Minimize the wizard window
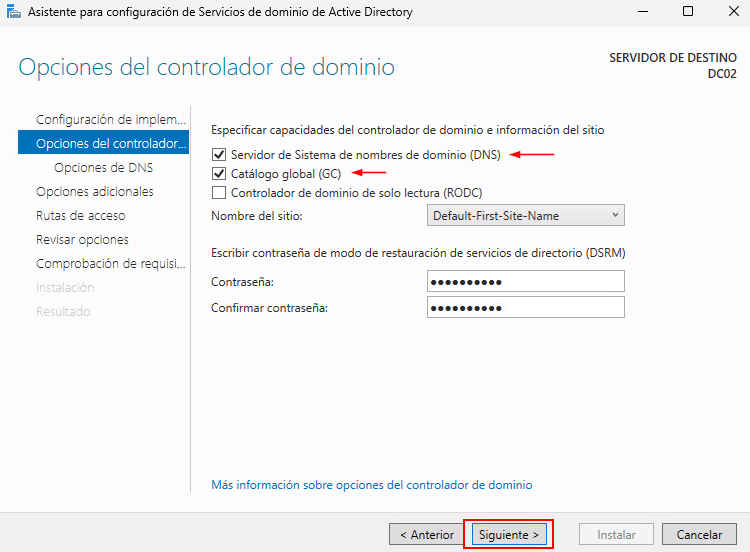Image resolution: width=750 pixels, height=552 pixels. pyautogui.click(x=641, y=13)
